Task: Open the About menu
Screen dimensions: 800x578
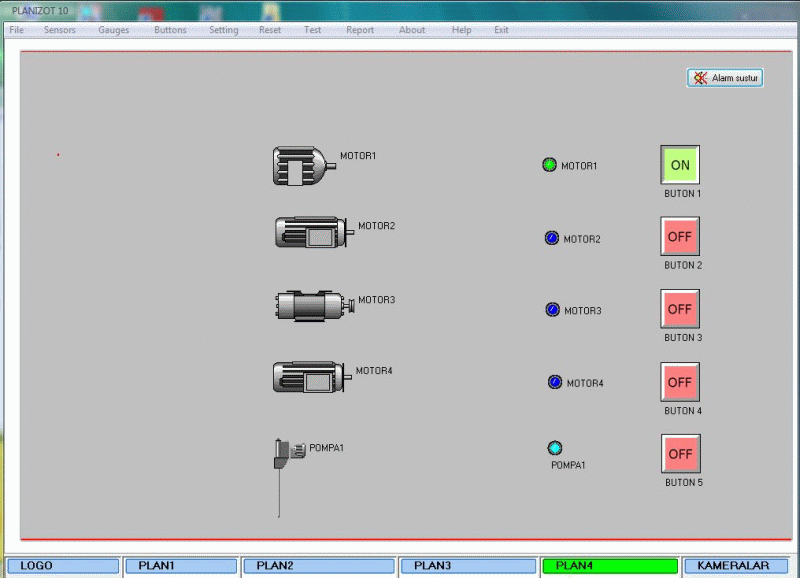Action: (412, 30)
